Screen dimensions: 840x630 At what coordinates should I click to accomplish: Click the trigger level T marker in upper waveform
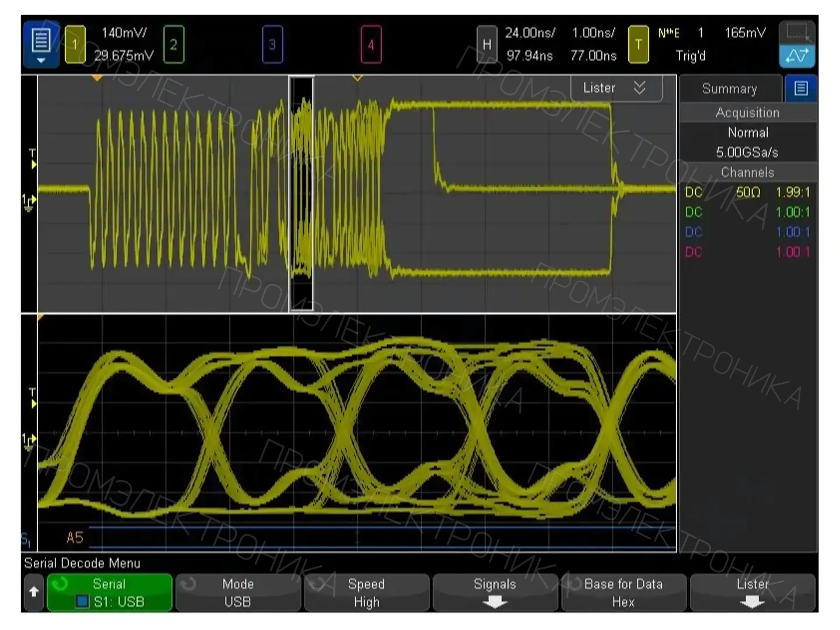(33, 159)
